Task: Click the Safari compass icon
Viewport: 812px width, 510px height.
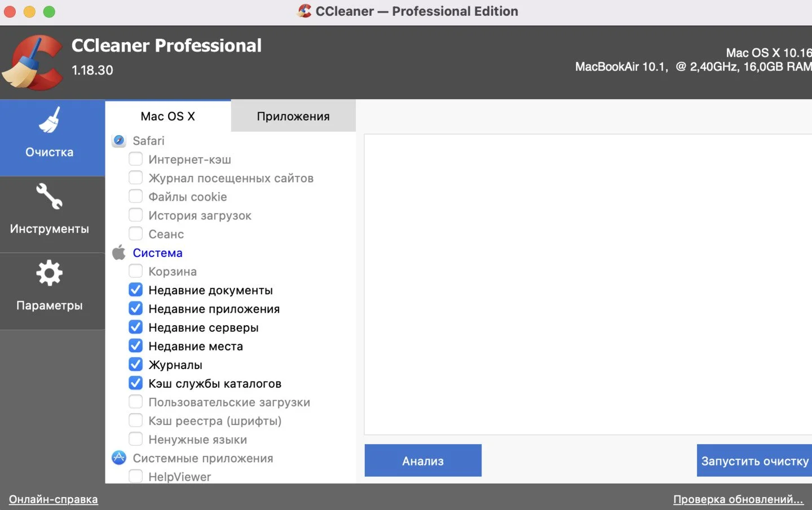Action: pyautogui.click(x=119, y=140)
